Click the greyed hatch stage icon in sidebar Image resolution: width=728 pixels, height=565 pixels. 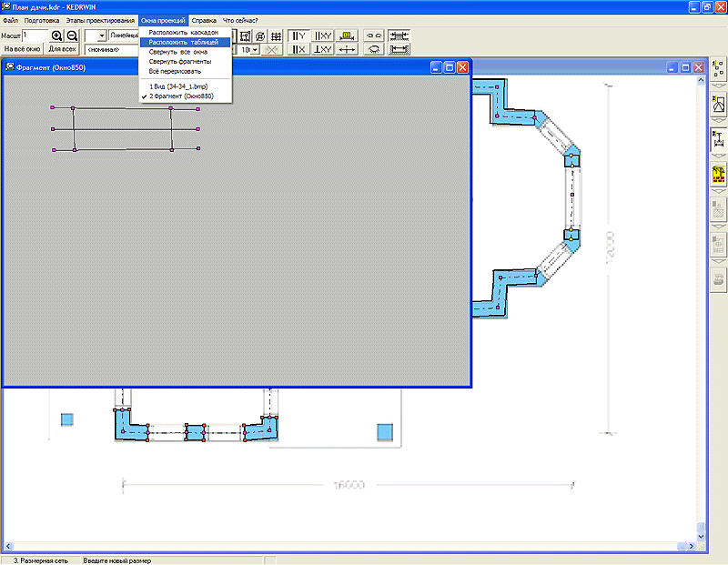point(718,210)
